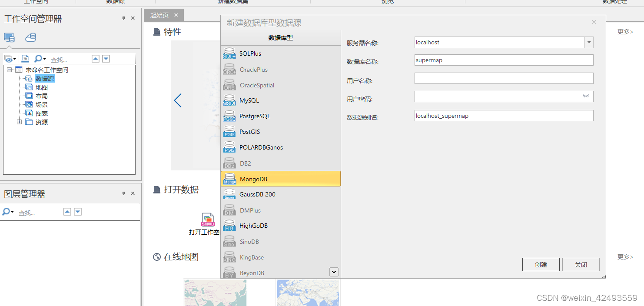Open 更多> link next to 特性
The height and width of the screenshot is (306, 644).
(625, 32)
